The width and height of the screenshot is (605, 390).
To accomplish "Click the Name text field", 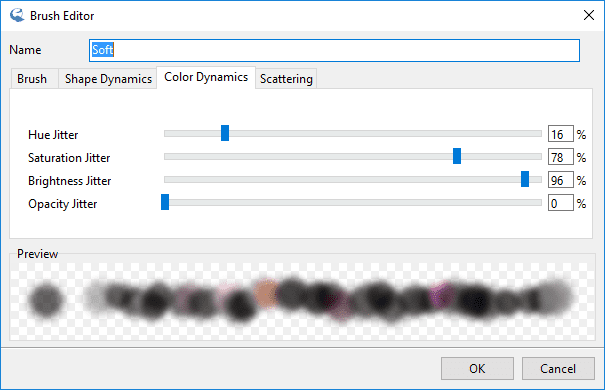I will coord(334,50).
